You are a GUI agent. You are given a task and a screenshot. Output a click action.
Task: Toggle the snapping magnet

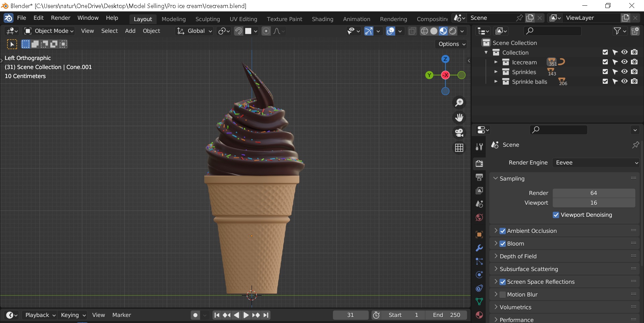coord(238,31)
